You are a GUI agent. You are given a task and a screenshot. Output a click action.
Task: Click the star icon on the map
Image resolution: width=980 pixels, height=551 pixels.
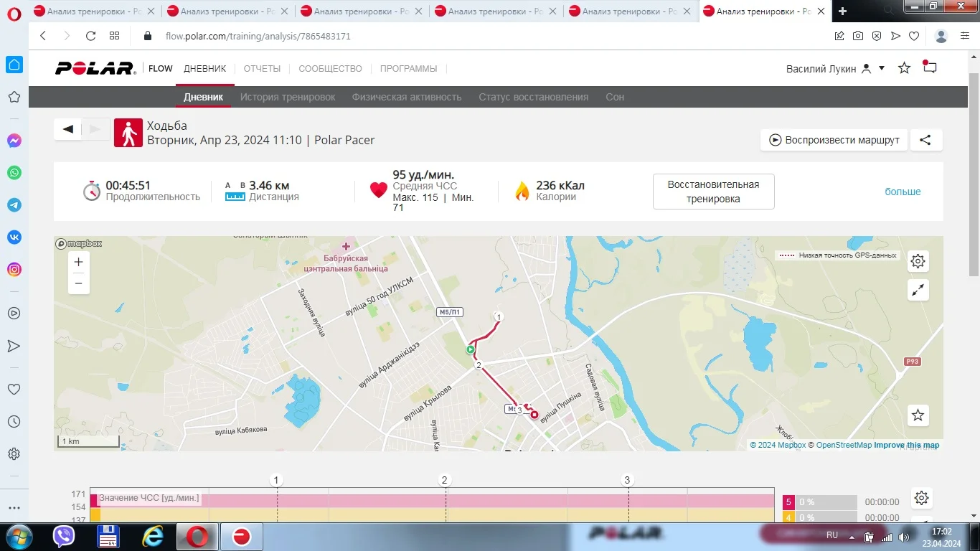(918, 415)
